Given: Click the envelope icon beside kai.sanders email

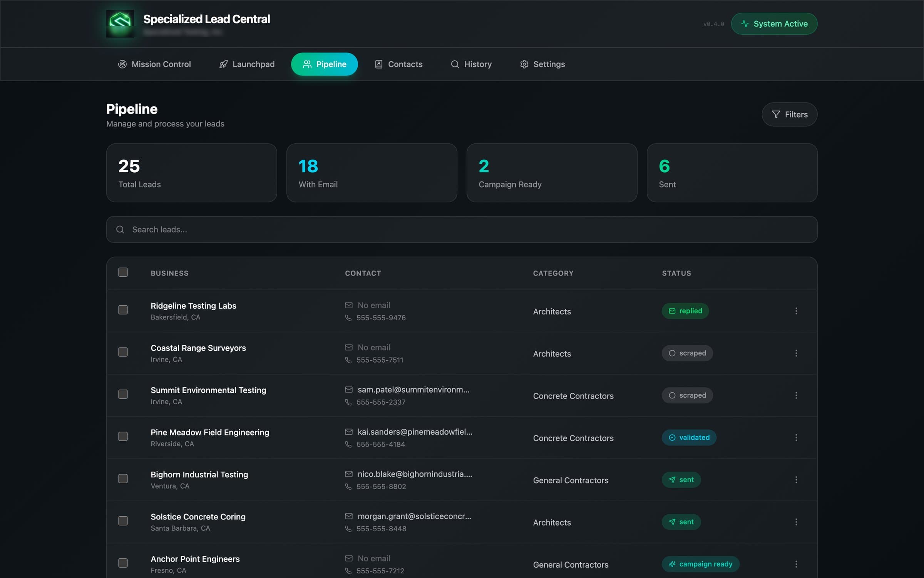Looking at the screenshot, I should point(349,432).
